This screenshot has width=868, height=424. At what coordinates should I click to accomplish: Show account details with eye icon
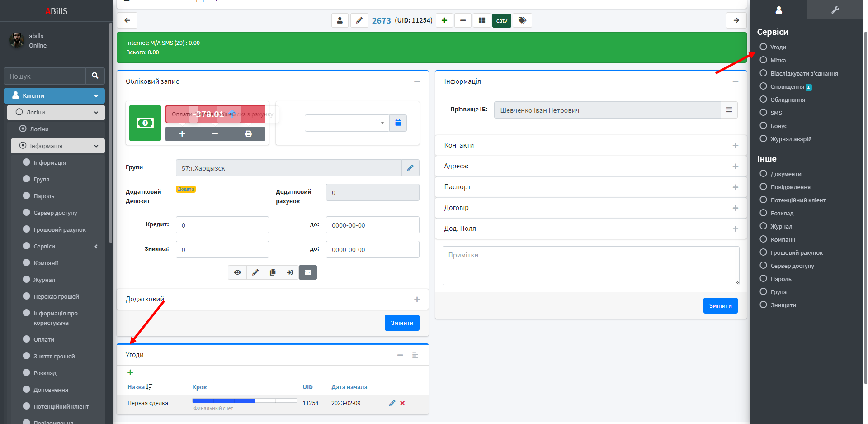(x=237, y=272)
